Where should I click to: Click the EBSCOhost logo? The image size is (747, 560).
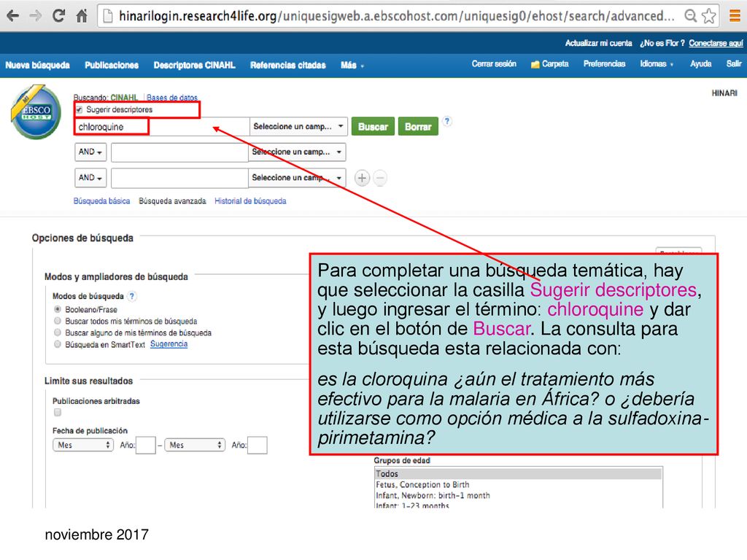point(36,112)
